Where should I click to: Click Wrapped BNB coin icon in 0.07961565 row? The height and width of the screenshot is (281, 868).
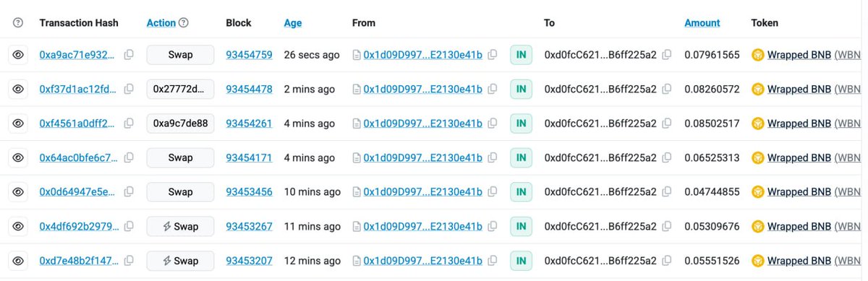(x=758, y=55)
